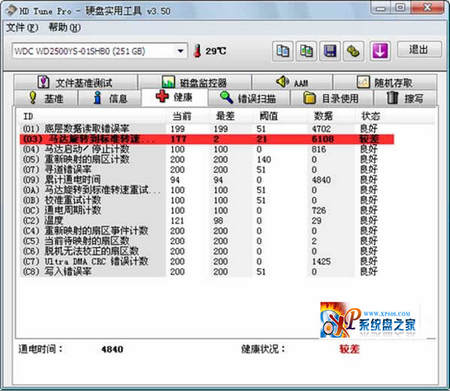Screen dimensions: 450x391
Task: Open the 磁盘监控器 tab
Action: click(195, 82)
